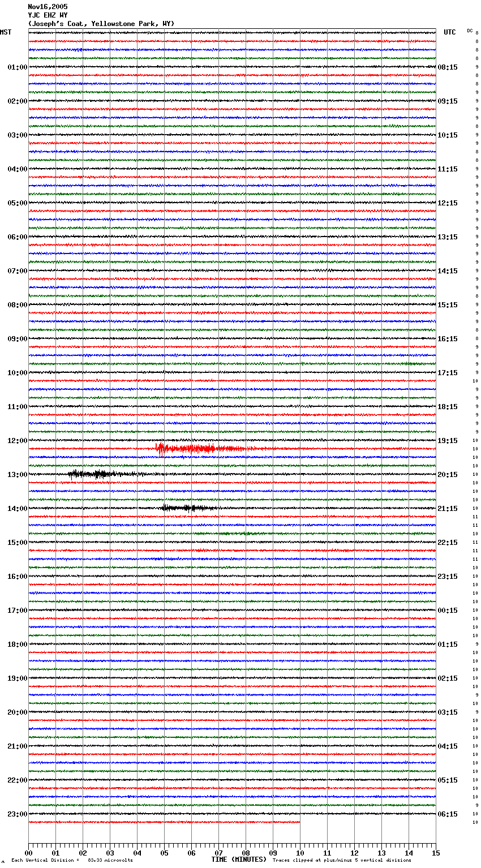
Task: Select the station code "YJC EHZ WY"
Action: 48,15
